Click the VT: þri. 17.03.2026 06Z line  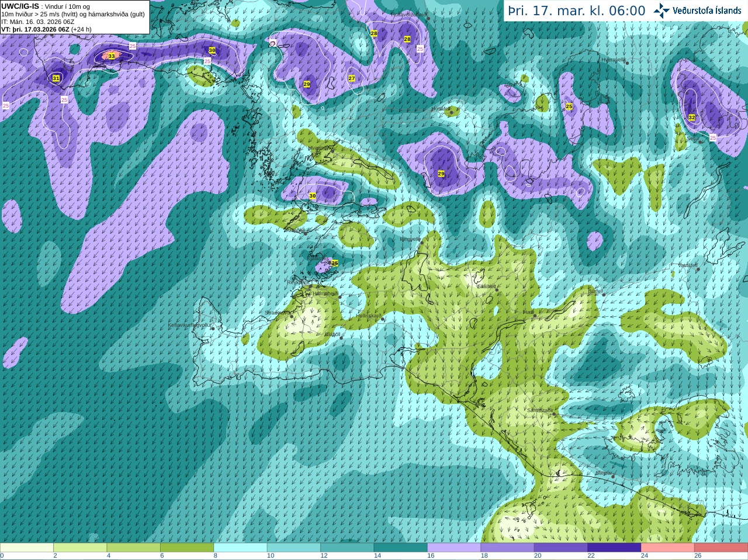tap(46, 29)
